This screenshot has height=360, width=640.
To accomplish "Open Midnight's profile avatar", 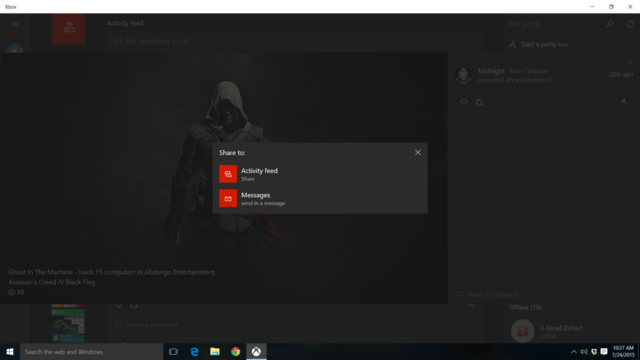I will [463, 75].
